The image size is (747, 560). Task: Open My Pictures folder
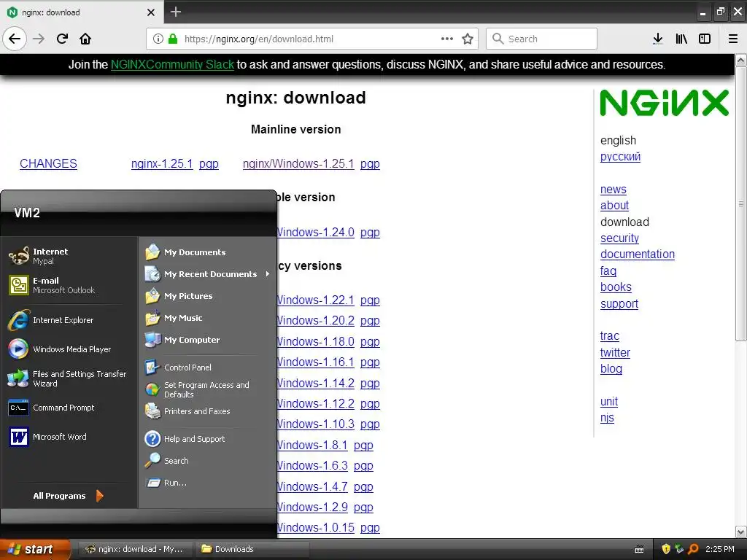pos(207,296)
